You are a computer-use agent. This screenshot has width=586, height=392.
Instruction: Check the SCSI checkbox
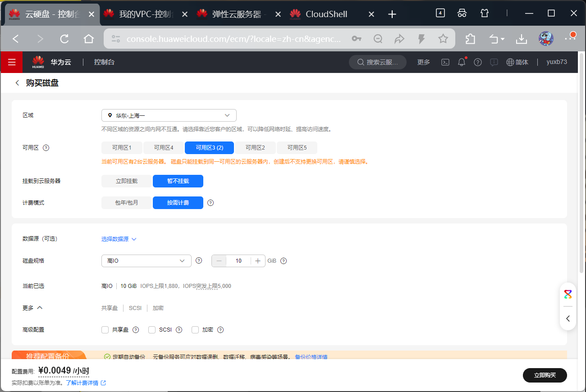pos(152,330)
